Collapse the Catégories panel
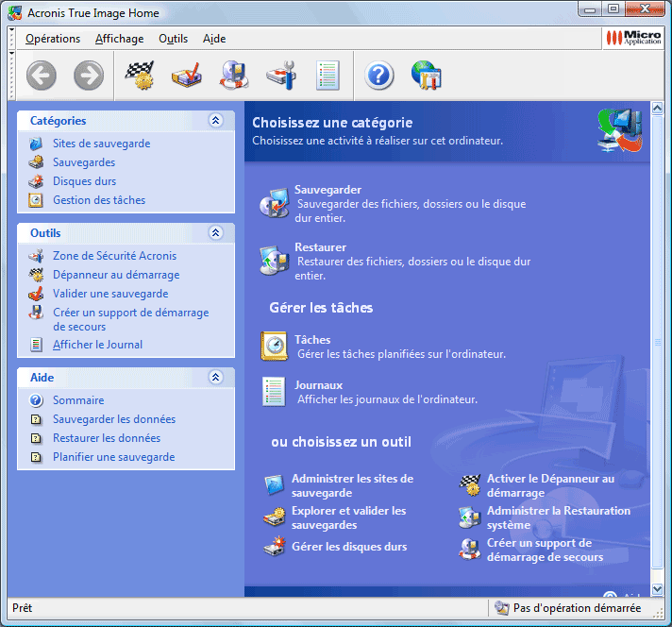Screen dimensions: 672x627 (x=215, y=121)
